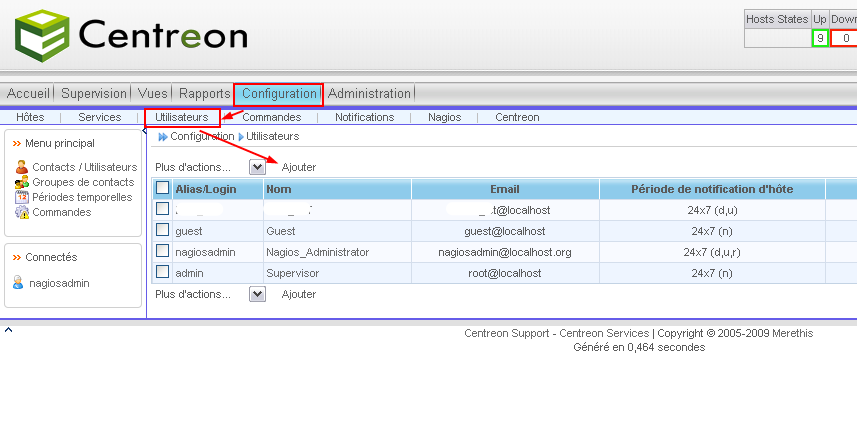Click the Centreon logo icon

tap(42, 35)
